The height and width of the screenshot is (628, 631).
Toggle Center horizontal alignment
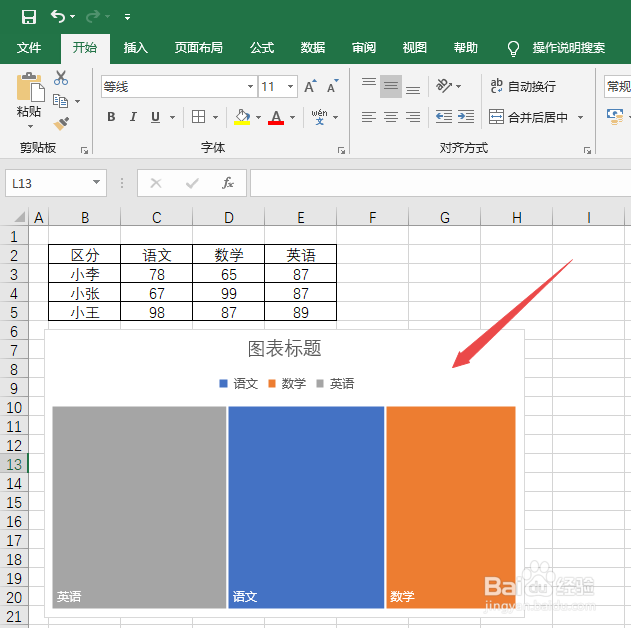click(x=391, y=117)
